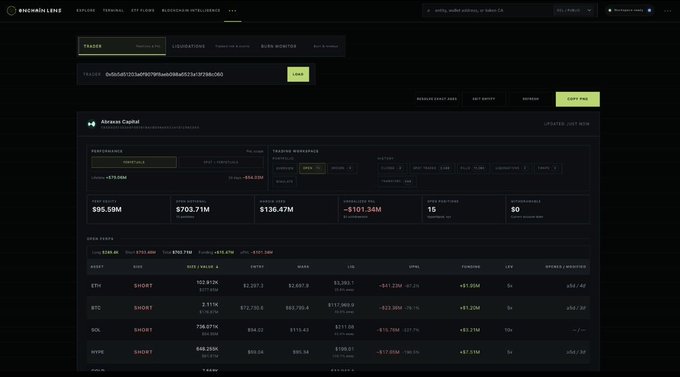680x377 pixels.
Task: Click the Abraxas Capital entity avatar icon
Action: 92,124
